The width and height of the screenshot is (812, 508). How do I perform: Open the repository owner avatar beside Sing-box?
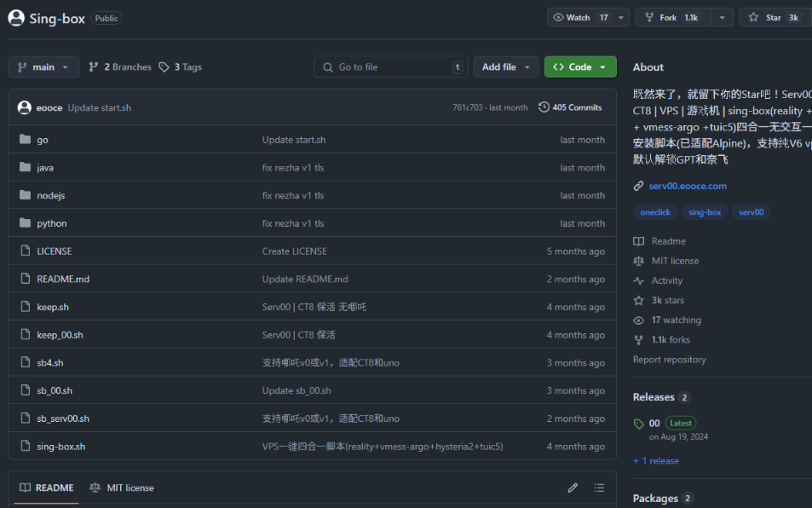pyautogui.click(x=16, y=18)
